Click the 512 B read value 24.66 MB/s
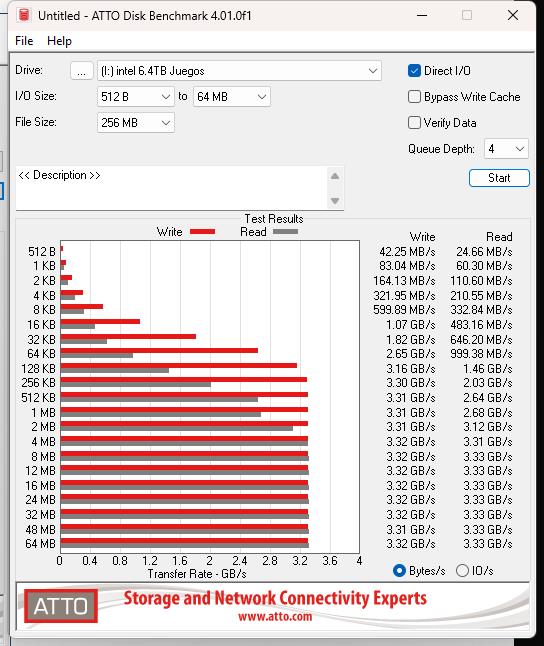The image size is (544, 646). (x=484, y=252)
